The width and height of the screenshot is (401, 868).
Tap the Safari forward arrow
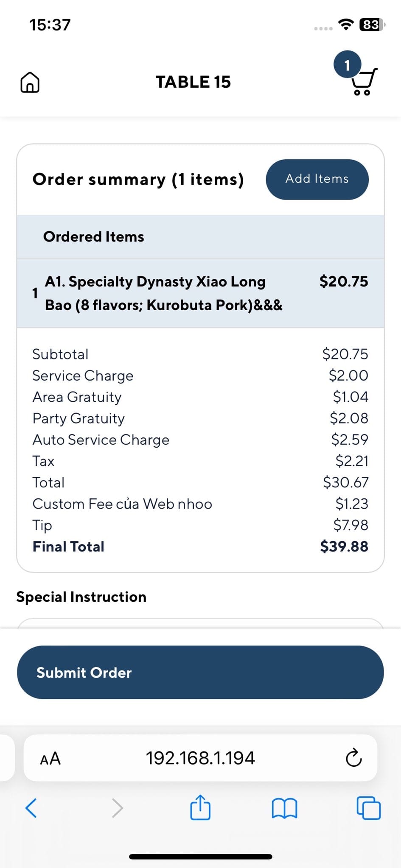[117, 808]
